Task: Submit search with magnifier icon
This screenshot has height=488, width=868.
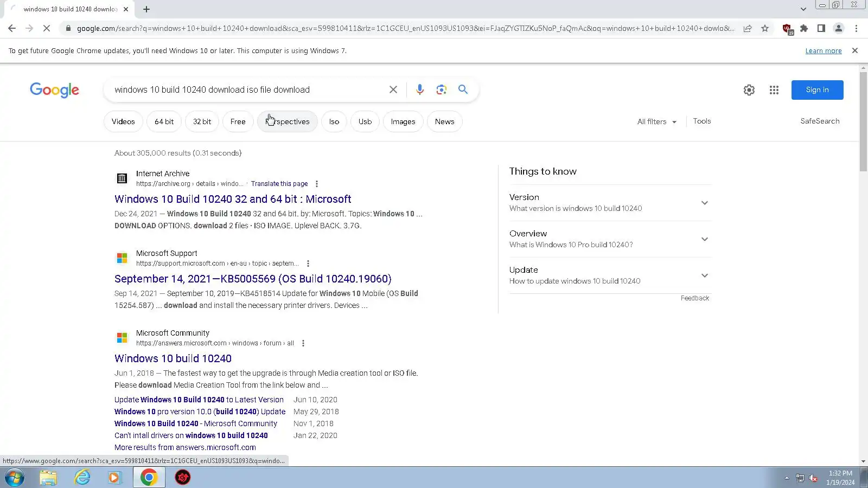Action: [x=463, y=89]
